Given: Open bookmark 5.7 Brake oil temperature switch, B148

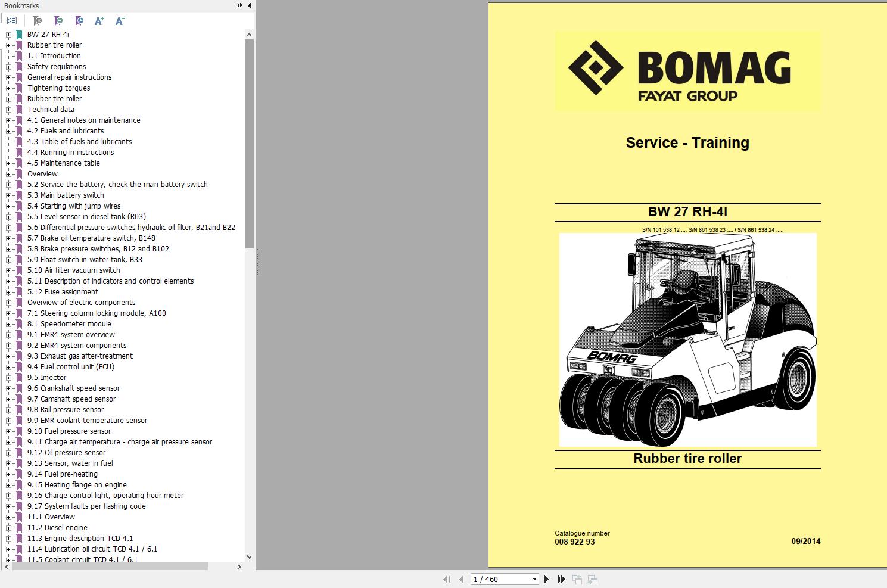Looking at the screenshot, I should tap(91, 238).
